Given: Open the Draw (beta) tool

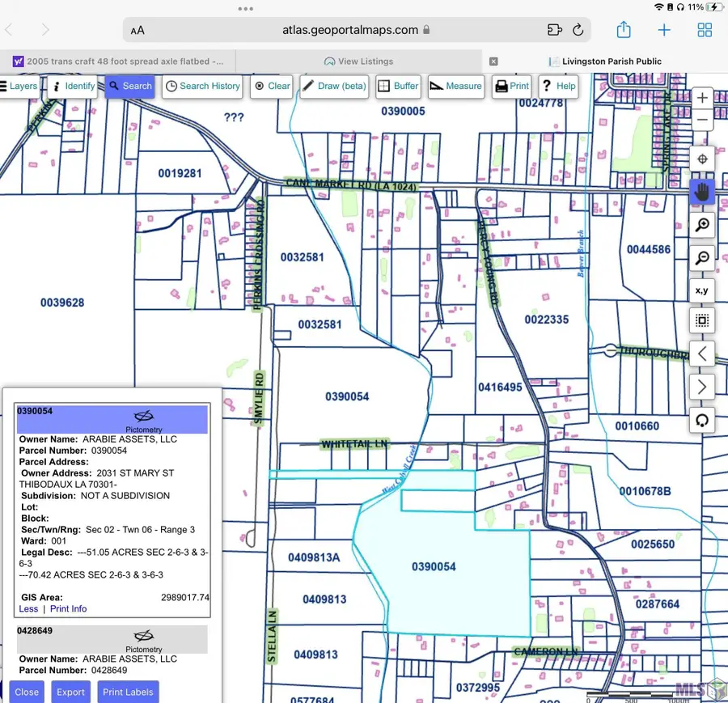Looking at the screenshot, I should pos(334,86).
